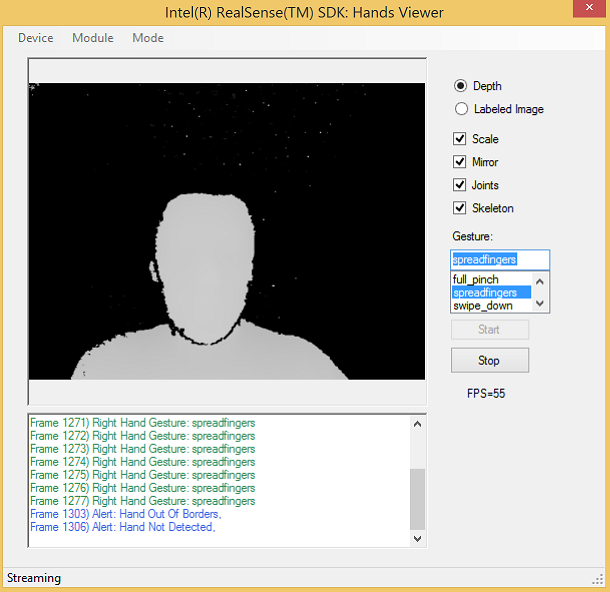This screenshot has width=610, height=592.
Task: Click the log panel scroll-down arrow
Action: click(x=418, y=539)
